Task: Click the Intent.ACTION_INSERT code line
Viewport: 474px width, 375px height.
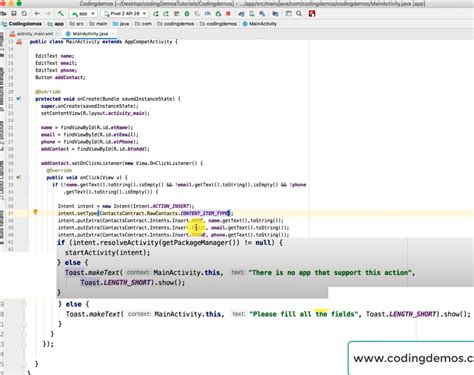Action: pos(126,206)
